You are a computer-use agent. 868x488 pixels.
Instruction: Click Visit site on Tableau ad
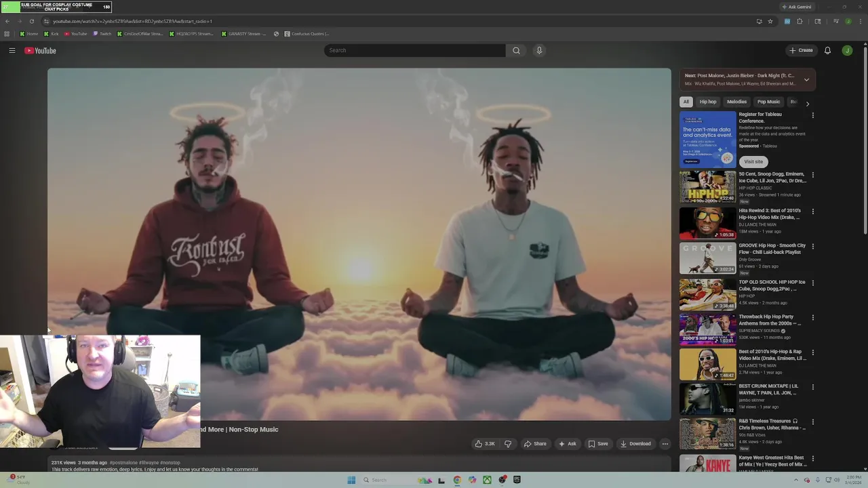pyautogui.click(x=753, y=162)
